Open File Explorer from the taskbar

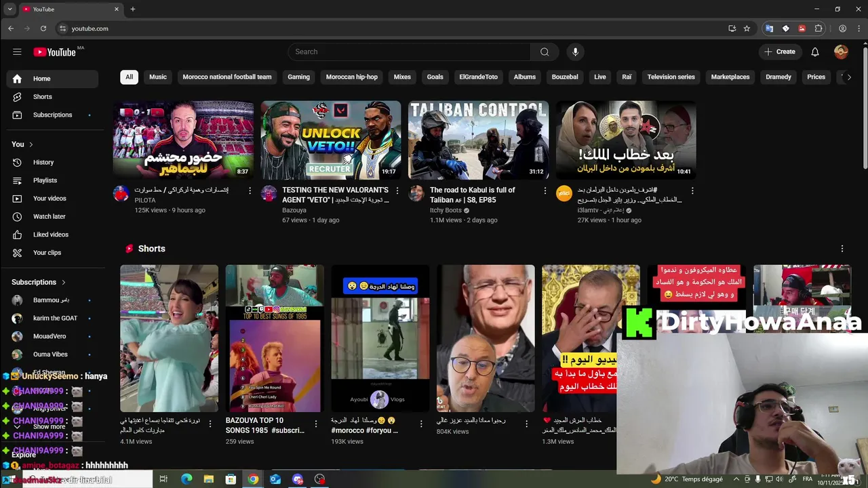[x=209, y=479]
